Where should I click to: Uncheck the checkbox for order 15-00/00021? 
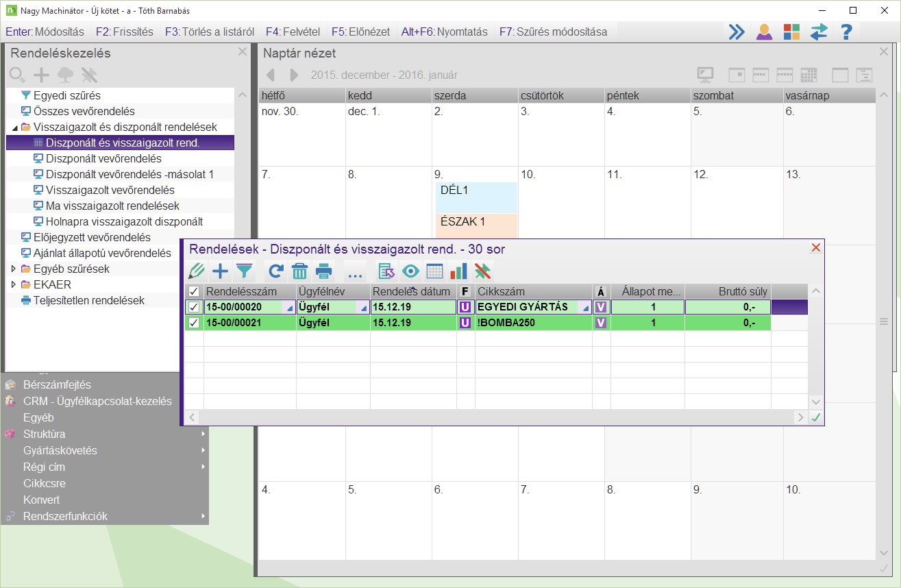point(194,323)
